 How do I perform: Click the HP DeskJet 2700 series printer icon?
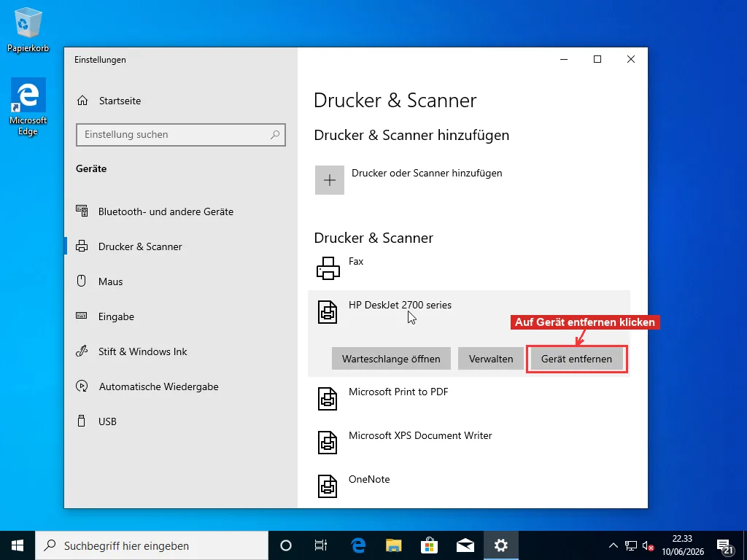(328, 312)
